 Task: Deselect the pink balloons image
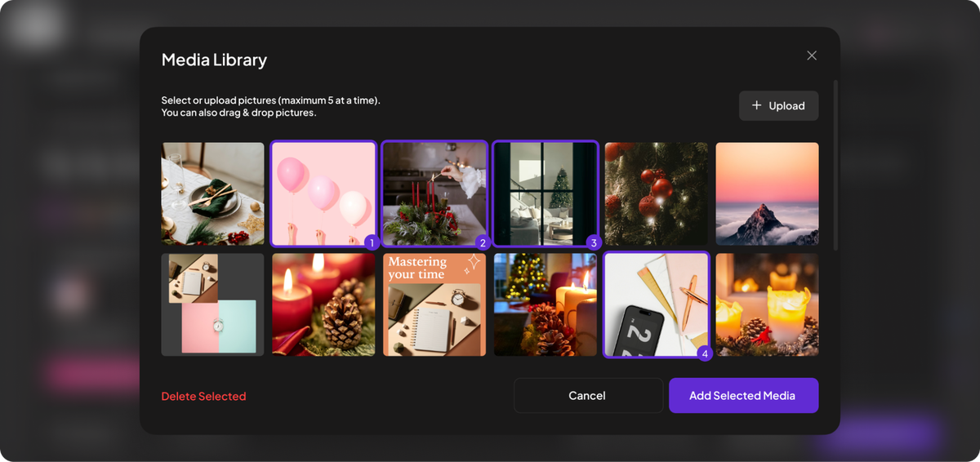click(323, 194)
